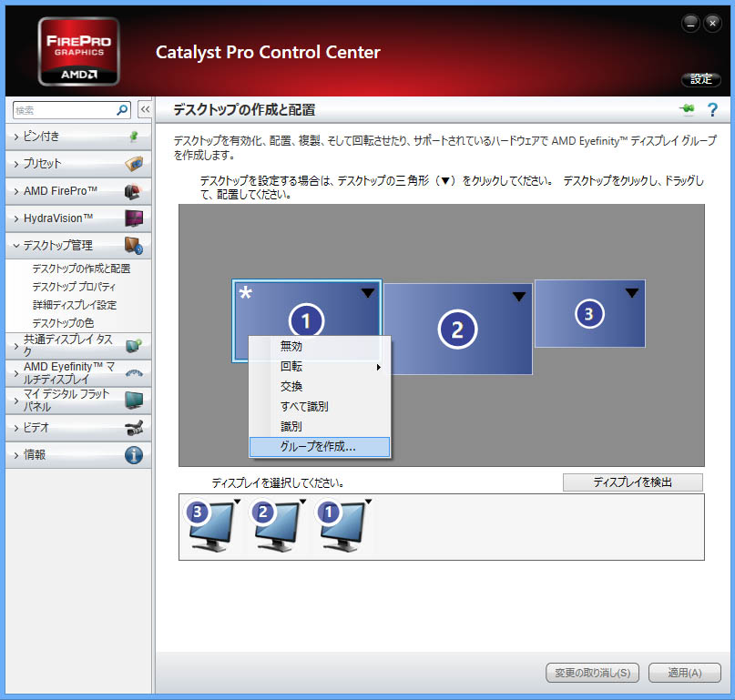Click the AMD Eyefinity マルチディスプレイ icon
The height and width of the screenshot is (700, 735).
tap(134, 373)
